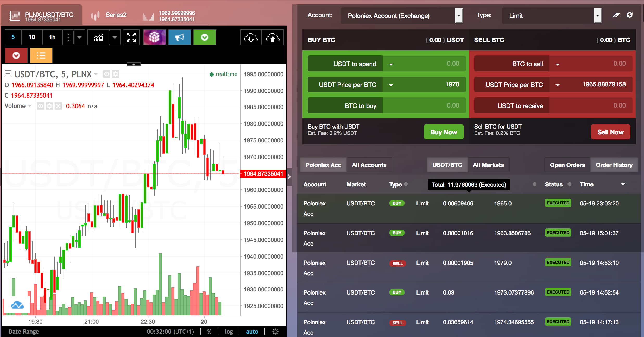Select the 1h interval button

tap(52, 37)
